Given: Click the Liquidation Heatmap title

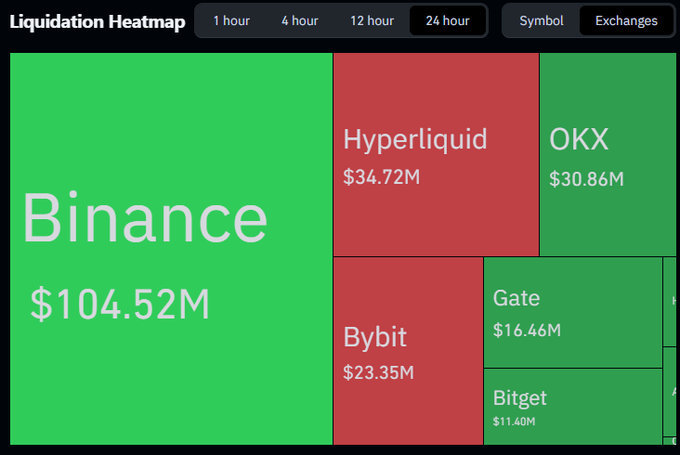Looking at the screenshot, I should click(98, 22).
